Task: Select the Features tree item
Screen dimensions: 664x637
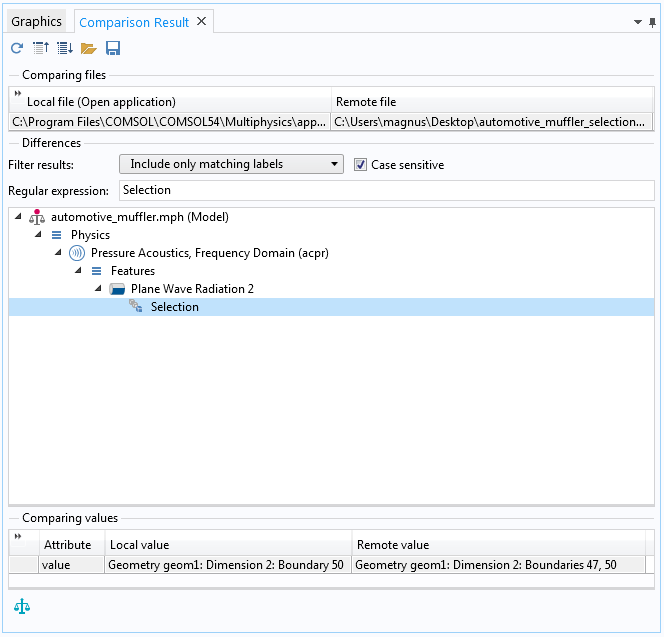Action: (x=133, y=271)
